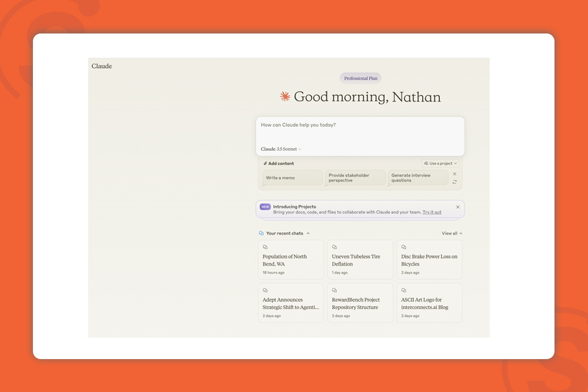Expand the Use a project dropdown
This screenshot has height=392, width=588.
[440, 163]
